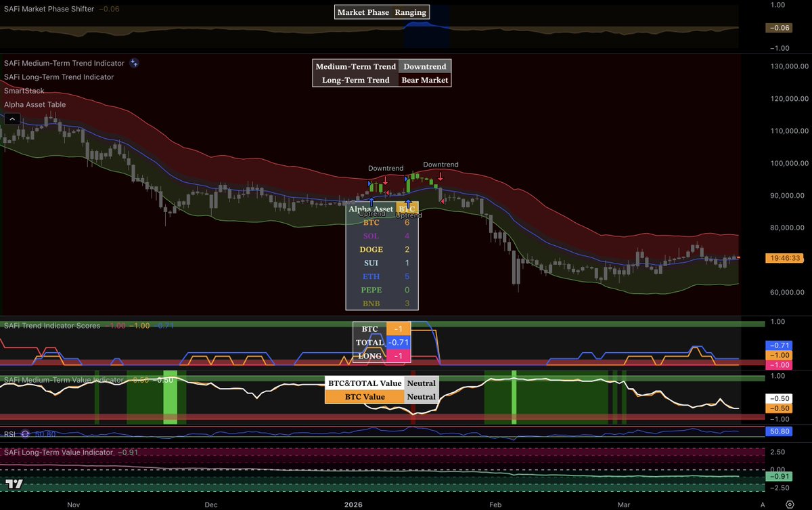Click the Dec label on the time axis
This screenshot has height=510, width=812.
(x=210, y=505)
